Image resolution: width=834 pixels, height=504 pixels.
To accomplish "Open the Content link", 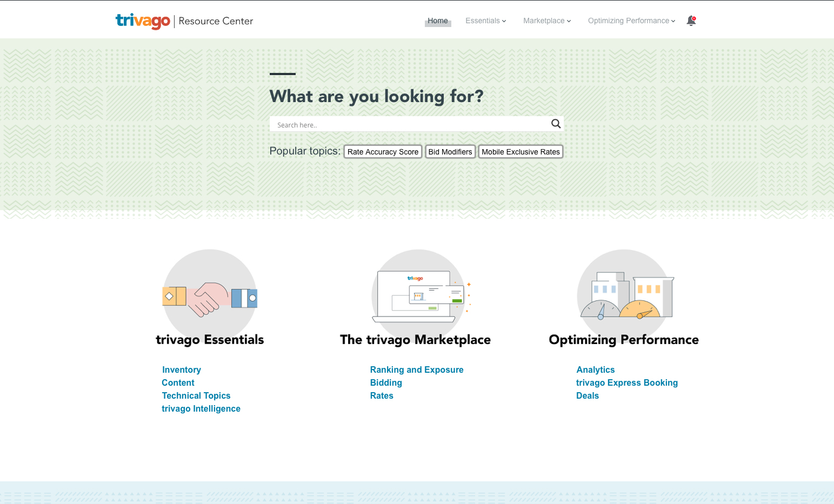I will (178, 382).
